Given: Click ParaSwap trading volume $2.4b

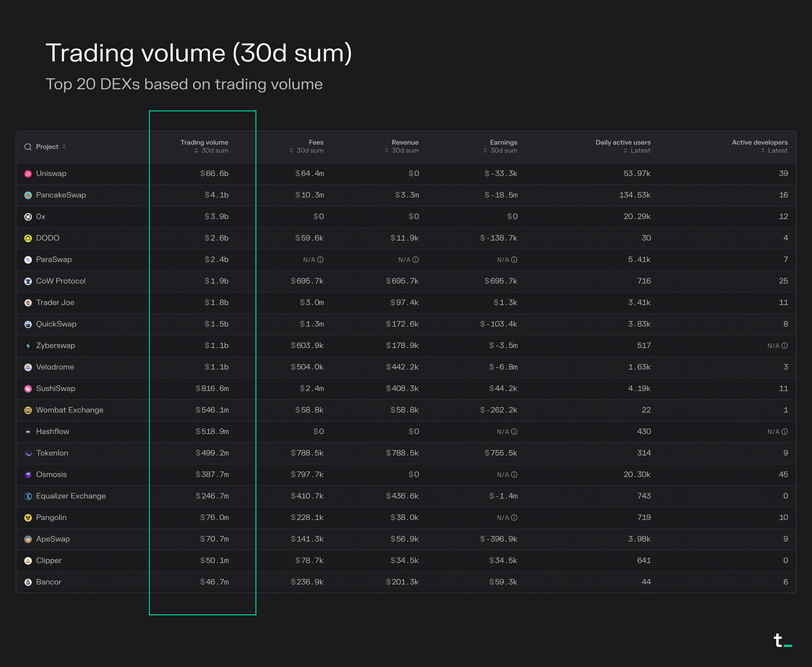Looking at the screenshot, I should 216,259.
